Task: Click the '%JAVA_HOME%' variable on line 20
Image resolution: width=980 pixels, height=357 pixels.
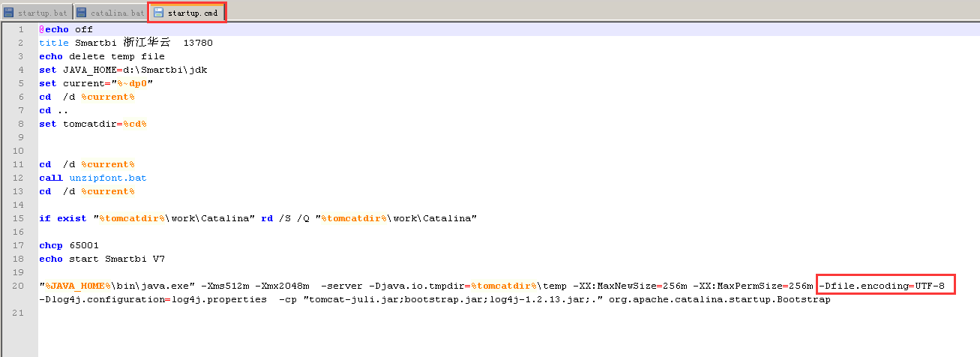Action: click(78, 286)
